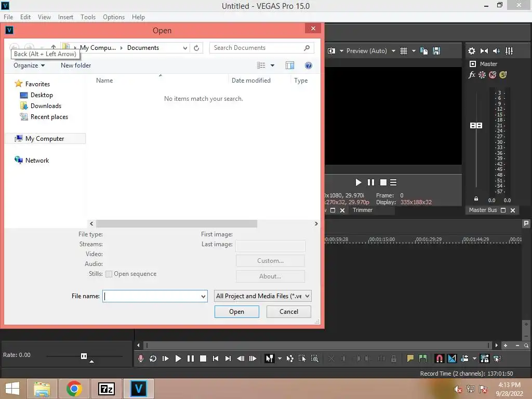
Task: Open Master FX chain
Action: [472, 75]
